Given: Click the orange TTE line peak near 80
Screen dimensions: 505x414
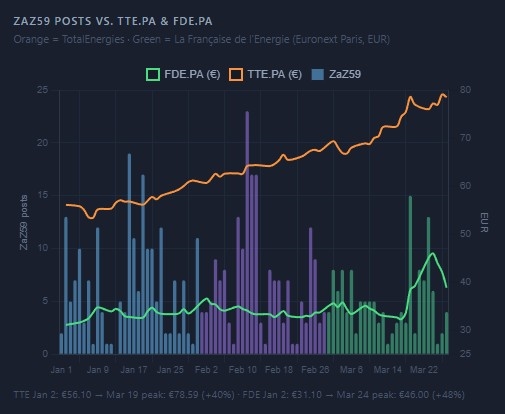Looking at the screenshot, I should click(443, 95).
